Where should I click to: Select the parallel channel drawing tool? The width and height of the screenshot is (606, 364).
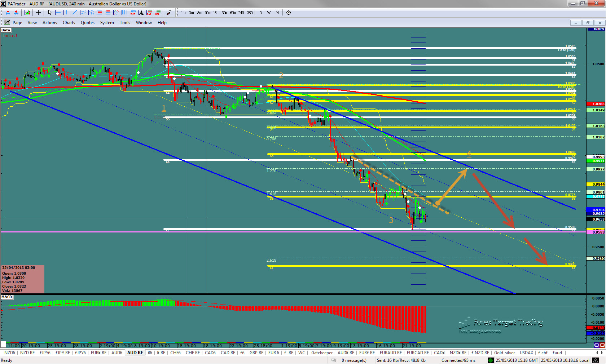pos(83,13)
